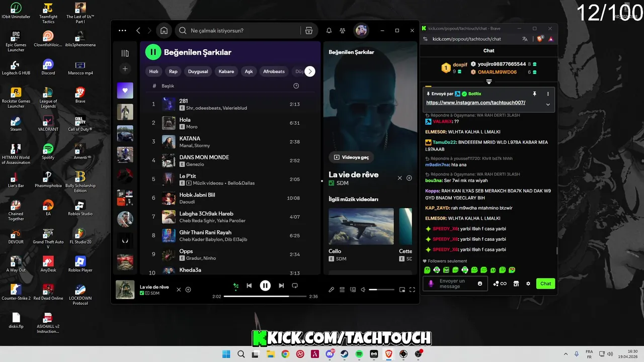Click the green Chat send button
The height and width of the screenshot is (362, 644).
click(545, 284)
